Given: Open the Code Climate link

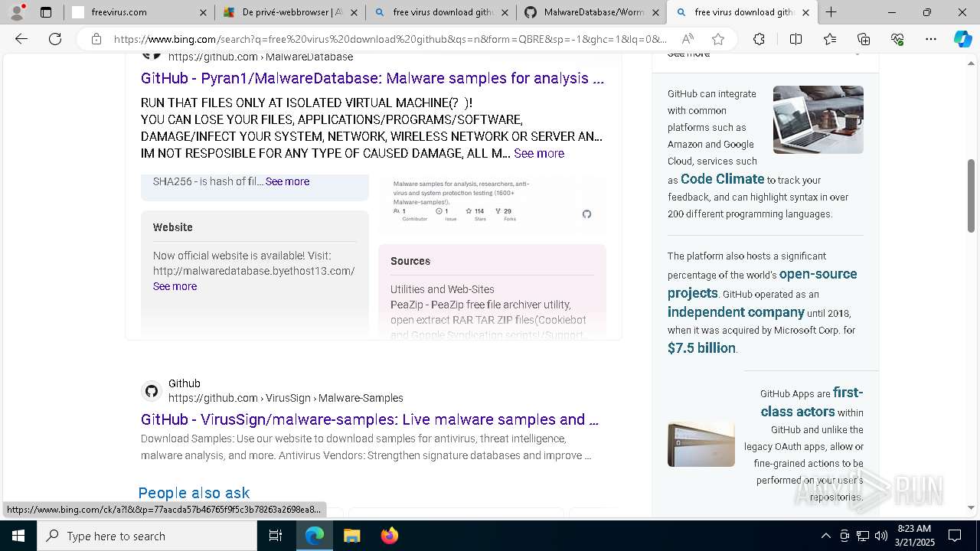Looking at the screenshot, I should (722, 179).
